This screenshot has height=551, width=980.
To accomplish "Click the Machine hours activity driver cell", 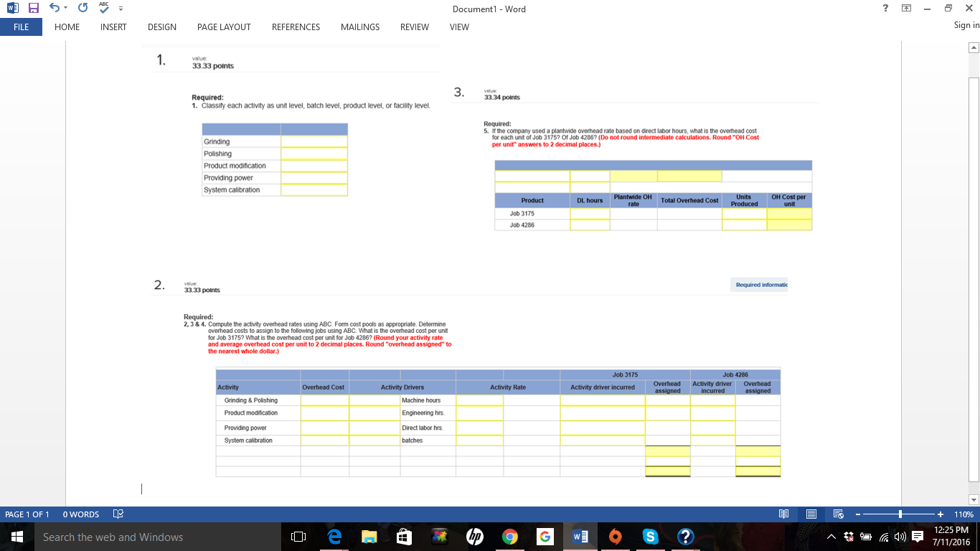I will (x=421, y=400).
